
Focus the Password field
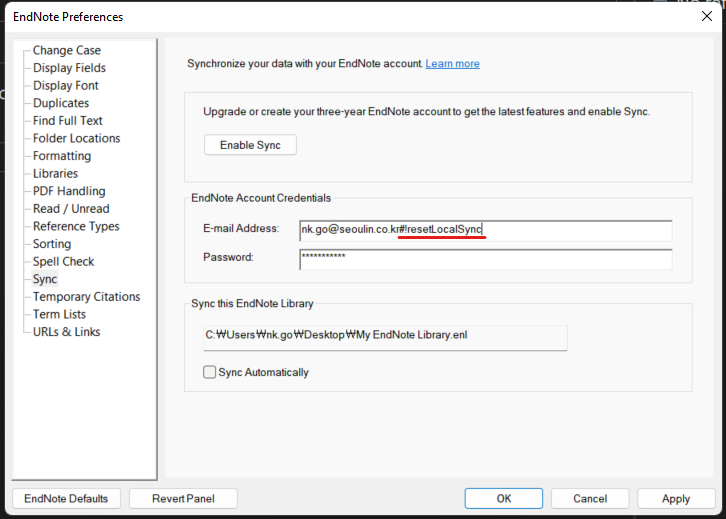pos(486,259)
